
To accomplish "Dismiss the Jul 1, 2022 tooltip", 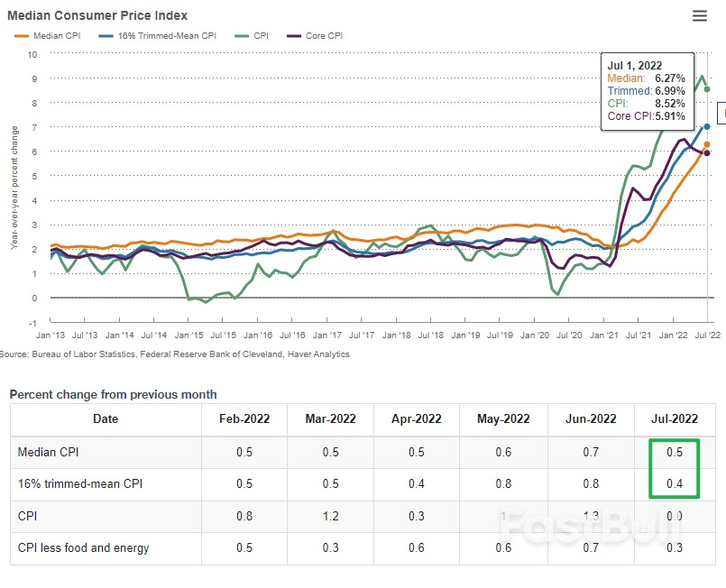I will [x=647, y=90].
